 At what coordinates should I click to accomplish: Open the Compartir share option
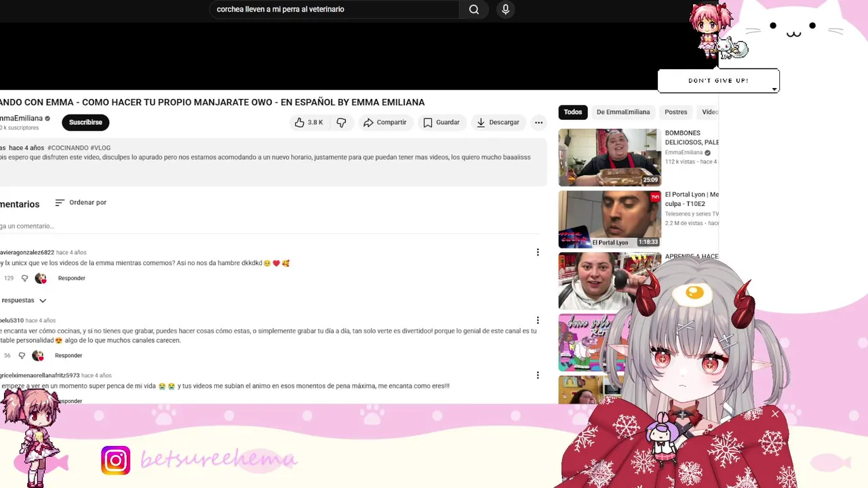[x=384, y=123]
